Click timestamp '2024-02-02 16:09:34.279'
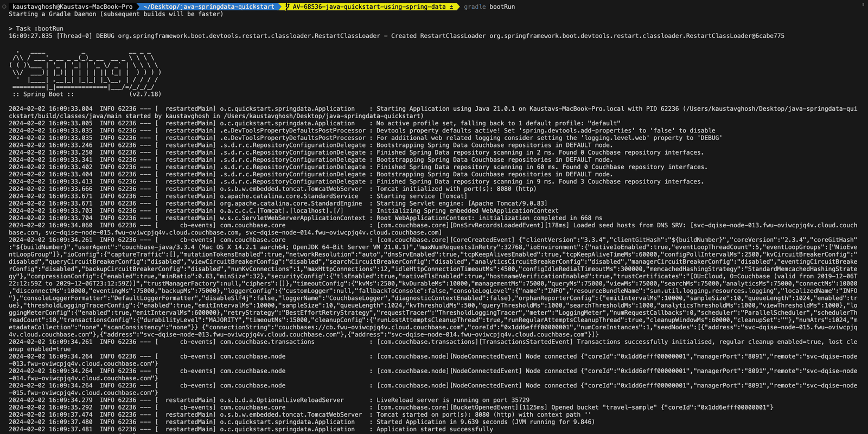868x434 pixels. pyautogui.click(x=50, y=400)
